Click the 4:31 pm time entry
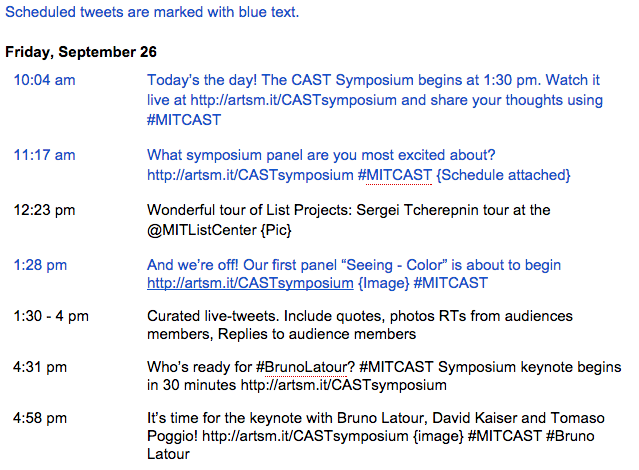The width and height of the screenshot is (639, 470). point(40,367)
